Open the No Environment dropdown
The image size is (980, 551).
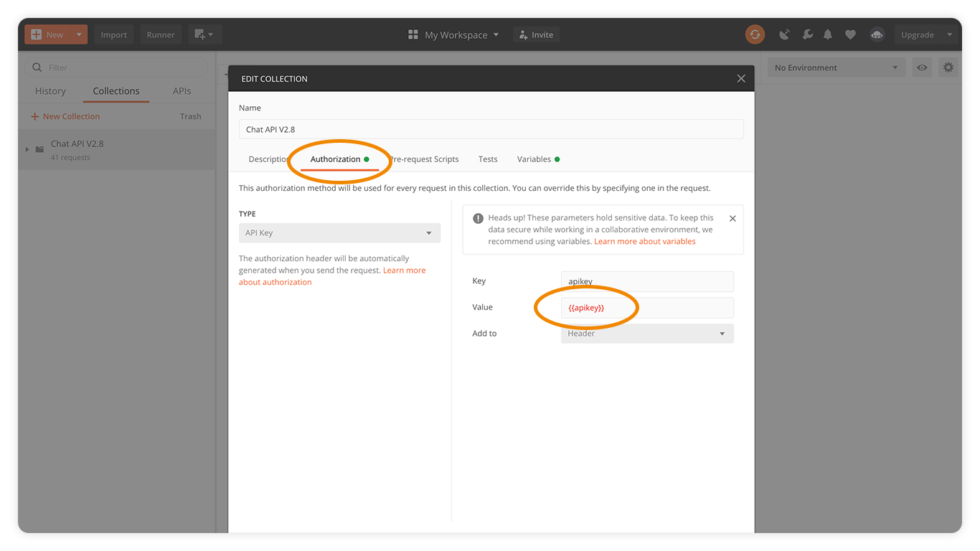coord(836,67)
